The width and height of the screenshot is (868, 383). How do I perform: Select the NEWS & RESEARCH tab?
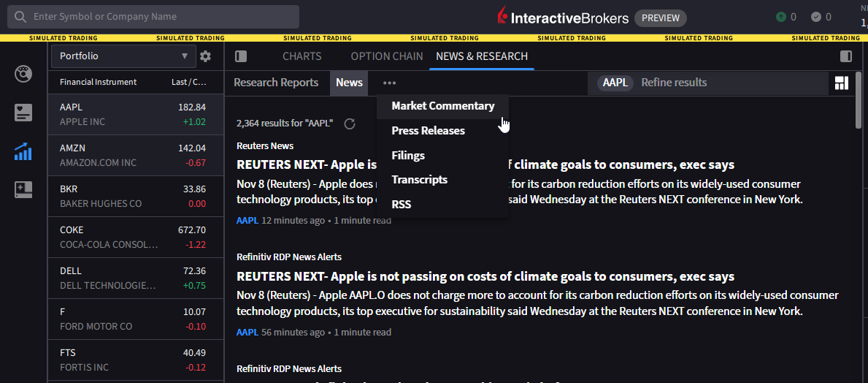482,56
